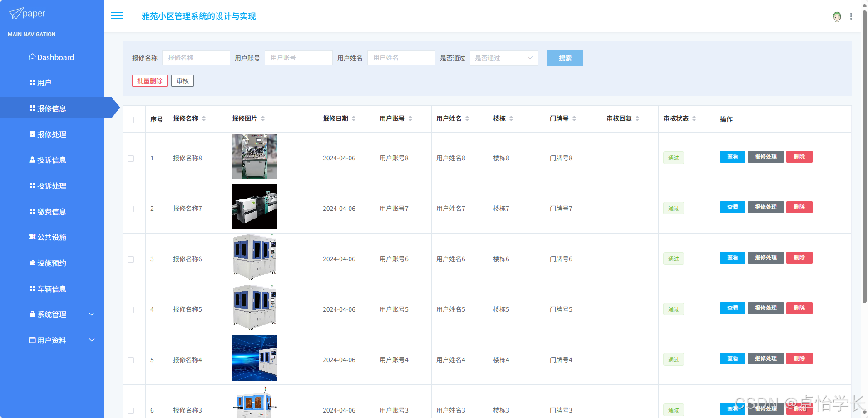Sort by 楼栋 column arrows

pos(511,119)
